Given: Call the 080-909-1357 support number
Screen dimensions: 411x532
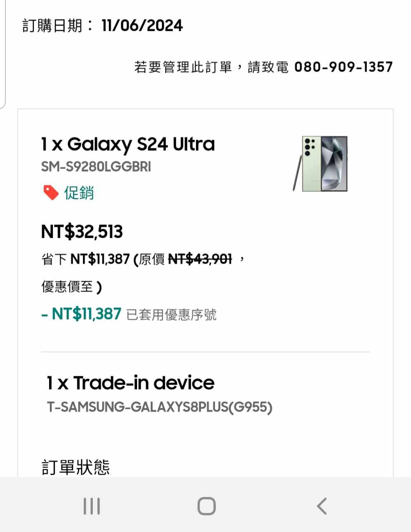Looking at the screenshot, I should pyautogui.click(x=343, y=67).
